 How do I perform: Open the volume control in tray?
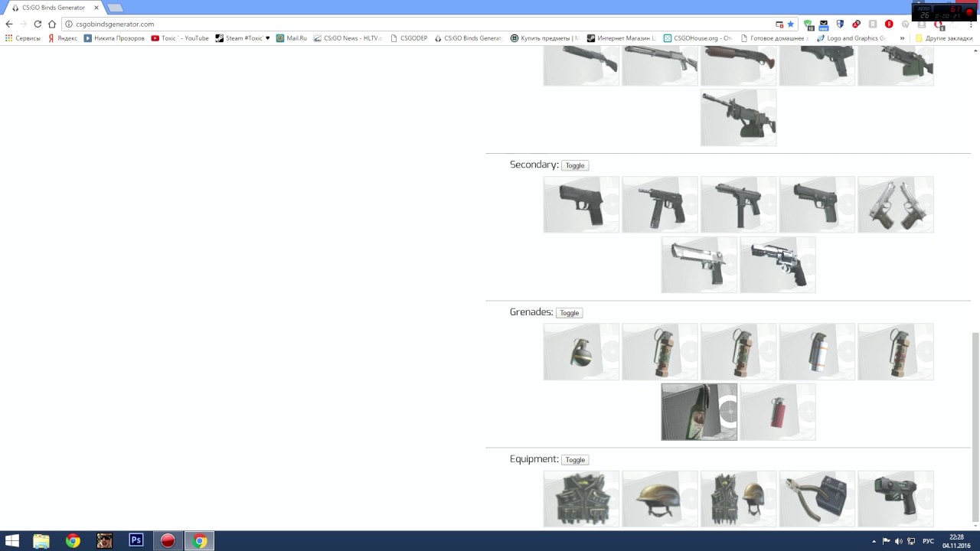point(899,541)
